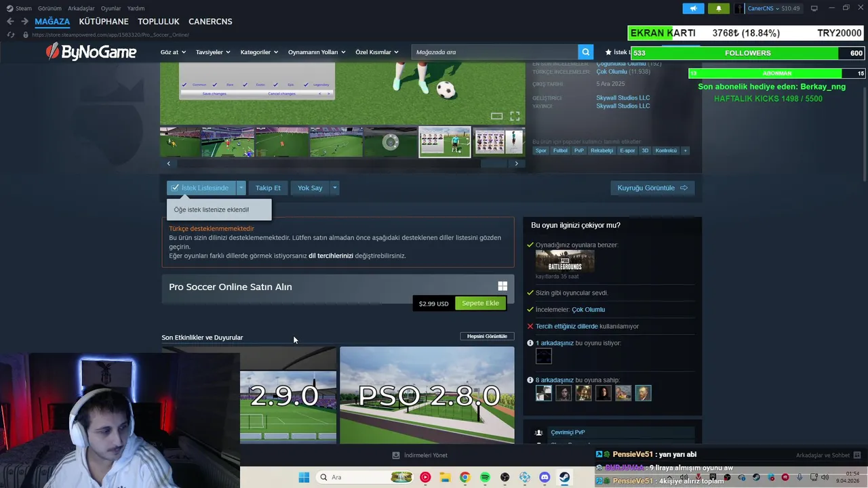Screen dimensions: 868x488
Task: Expand the dropdown arrow beside İstek Listesinde
Action: (x=241, y=188)
